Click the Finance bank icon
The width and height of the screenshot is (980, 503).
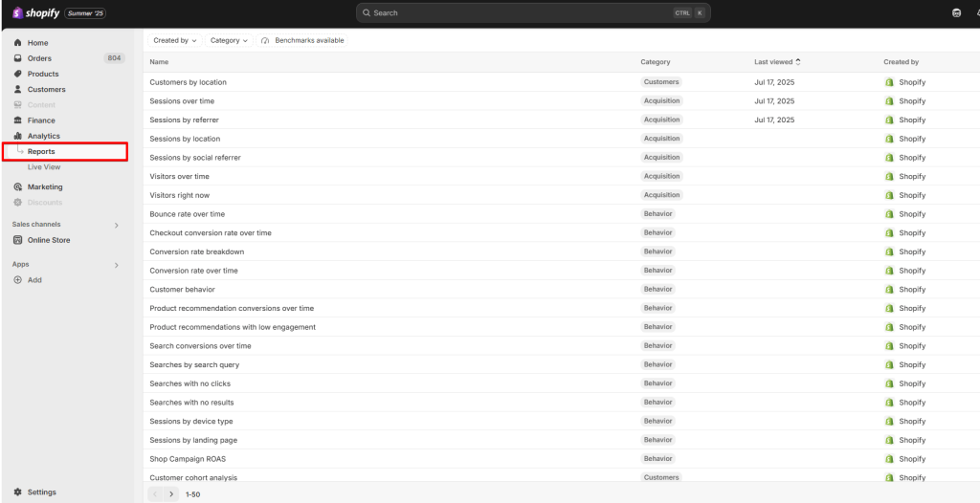coord(17,120)
